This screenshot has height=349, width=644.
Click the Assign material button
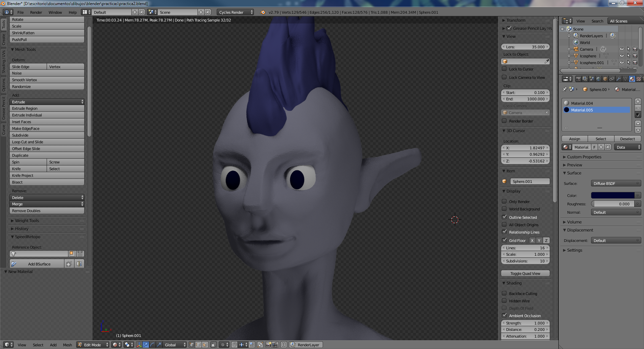(x=575, y=139)
